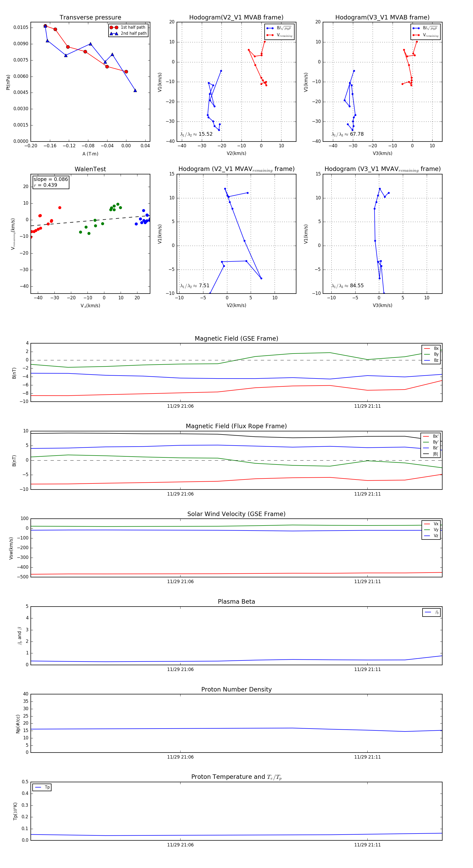Select the "Vz" legend entry
473x868 pixels.
(x=431, y=536)
